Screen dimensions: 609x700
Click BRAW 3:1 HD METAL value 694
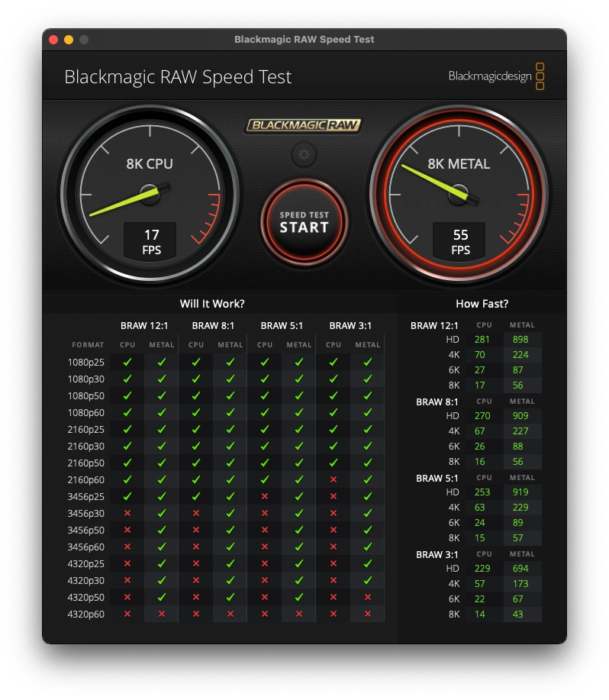pyautogui.click(x=520, y=569)
